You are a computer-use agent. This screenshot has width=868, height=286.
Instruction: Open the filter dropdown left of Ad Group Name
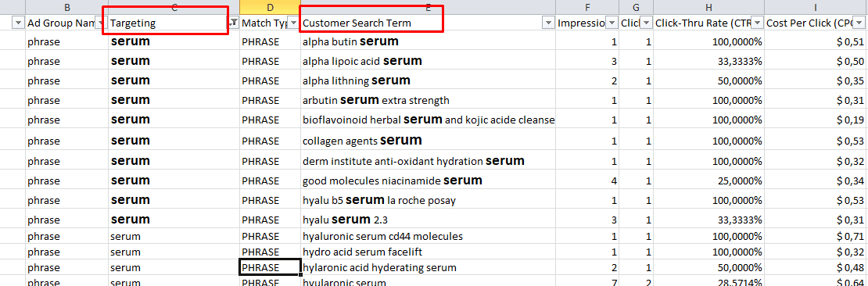[x=18, y=23]
